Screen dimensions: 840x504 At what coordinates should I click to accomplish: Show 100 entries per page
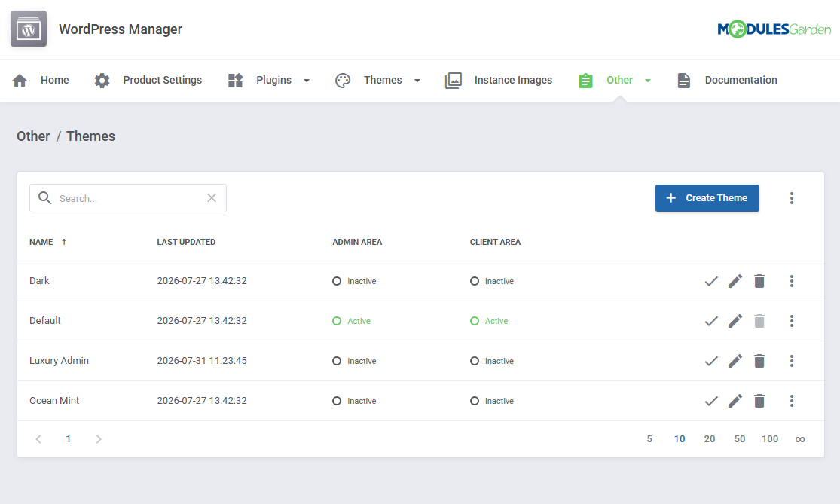click(770, 439)
